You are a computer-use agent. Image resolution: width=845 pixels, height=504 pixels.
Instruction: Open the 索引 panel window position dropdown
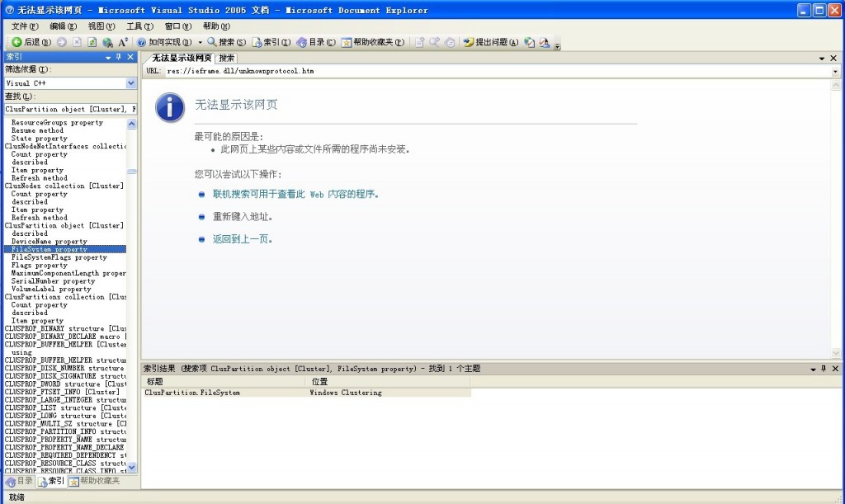pyautogui.click(x=108, y=57)
